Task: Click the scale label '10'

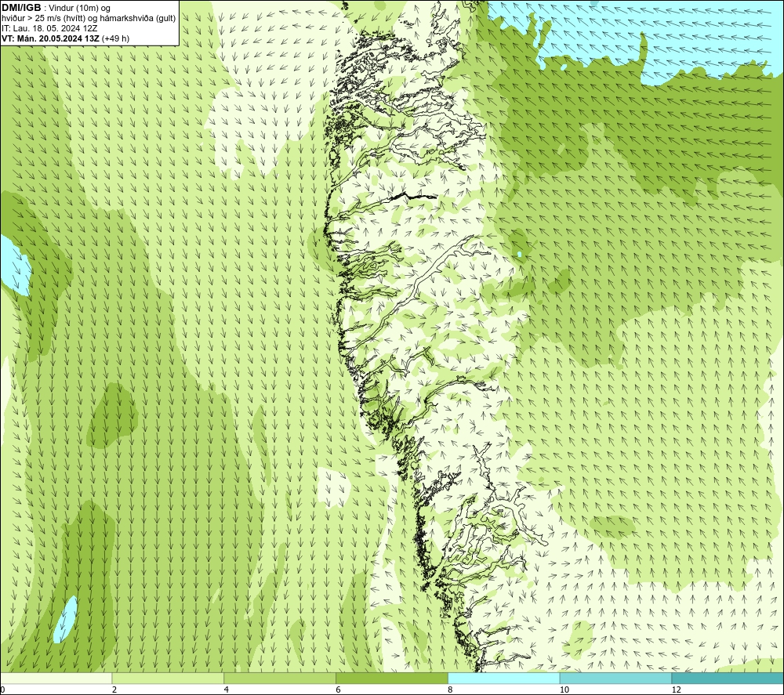Action: (564, 690)
